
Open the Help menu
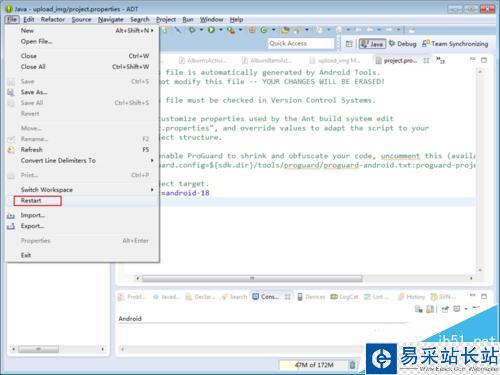236,20
